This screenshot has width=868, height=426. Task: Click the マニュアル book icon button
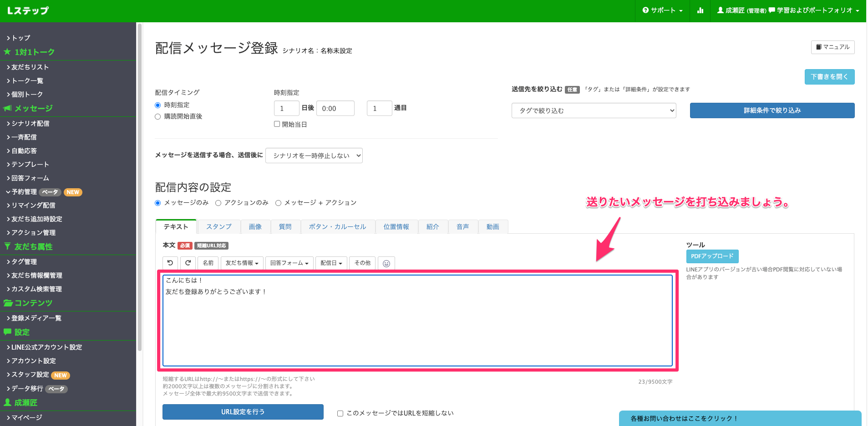point(832,47)
